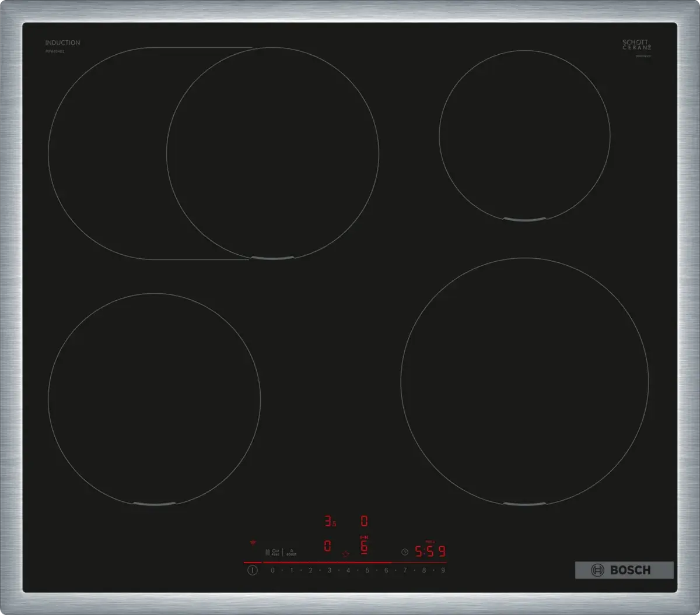Tap the Bosch logo badge

tap(624, 570)
